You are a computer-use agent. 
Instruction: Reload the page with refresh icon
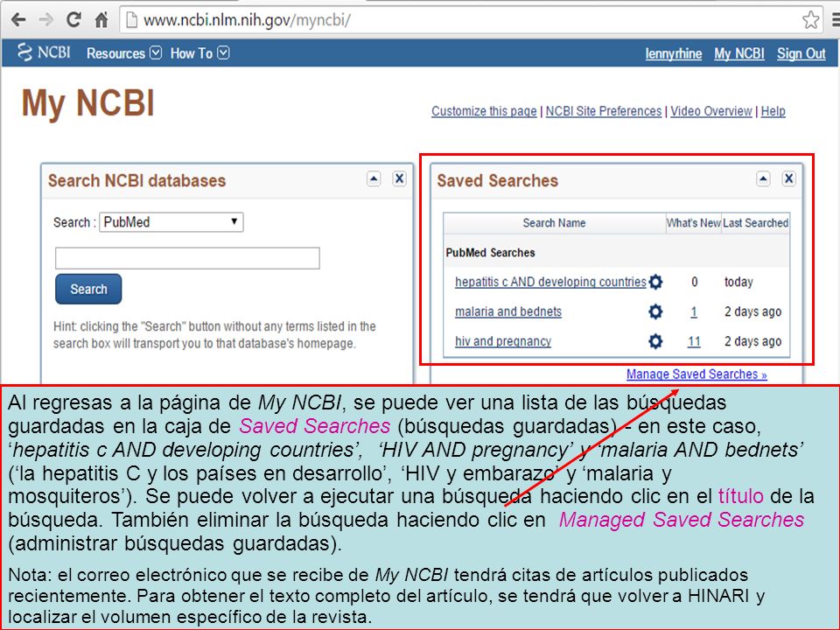(x=73, y=20)
